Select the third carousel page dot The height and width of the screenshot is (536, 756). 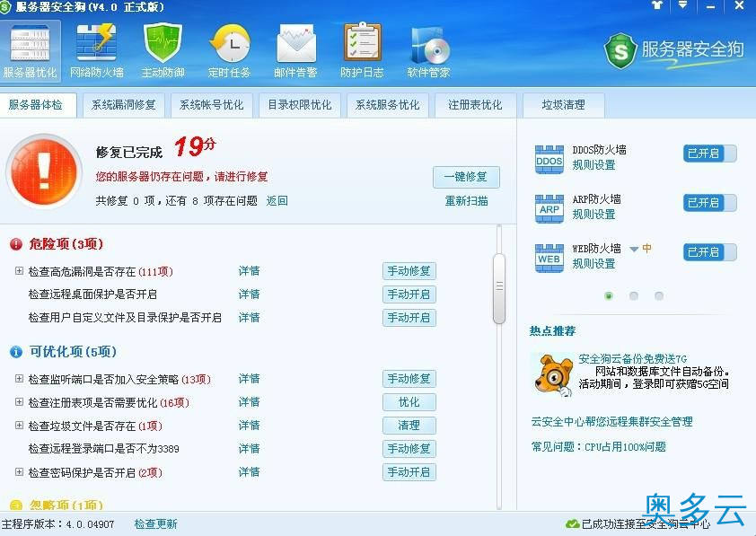click(659, 296)
